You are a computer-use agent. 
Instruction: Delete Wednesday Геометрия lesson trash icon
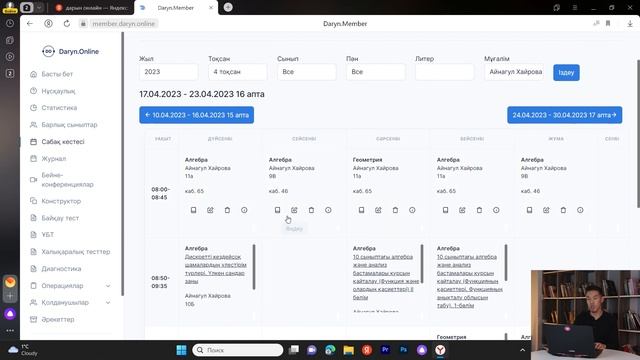click(x=395, y=210)
